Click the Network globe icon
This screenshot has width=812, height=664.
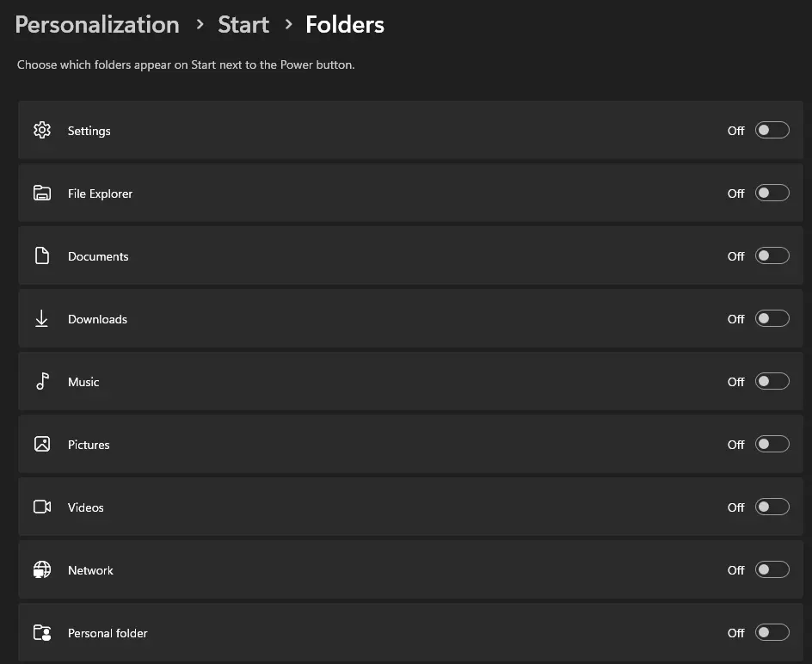coord(42,569)
